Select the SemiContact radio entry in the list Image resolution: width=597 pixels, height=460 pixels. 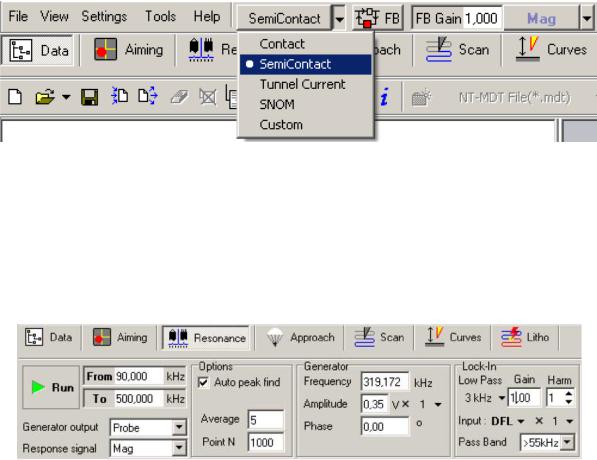coord(306,64)
